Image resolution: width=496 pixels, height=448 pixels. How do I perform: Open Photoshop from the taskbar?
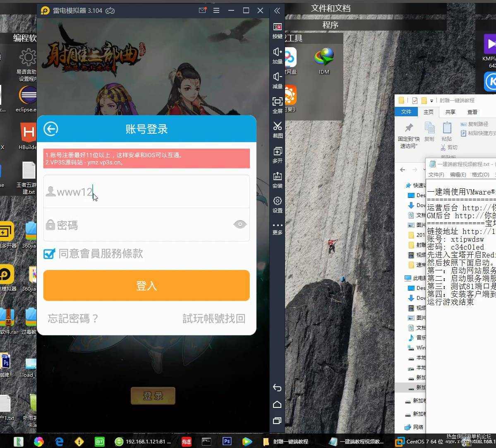[227, 441]
